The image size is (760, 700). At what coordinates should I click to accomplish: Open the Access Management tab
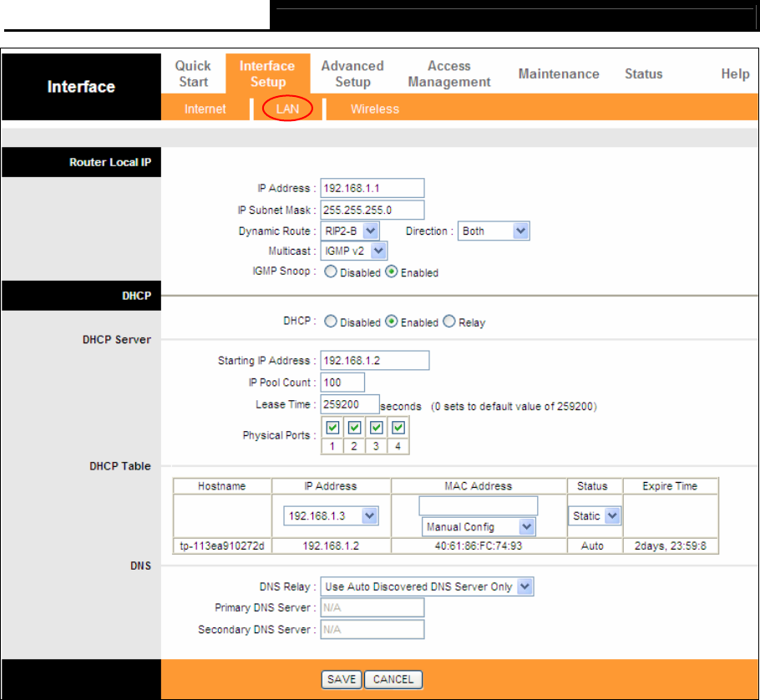(448, 74)
